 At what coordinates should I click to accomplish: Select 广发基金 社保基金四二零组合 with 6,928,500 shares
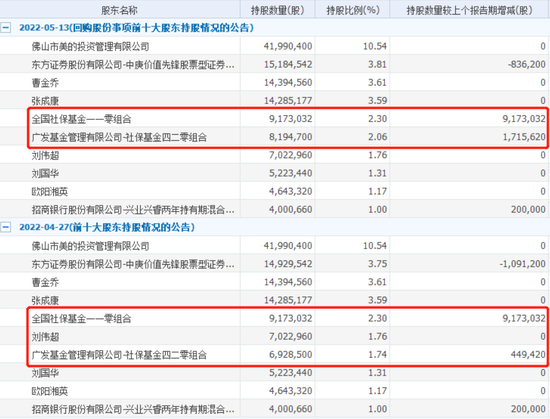pos(119,355)
